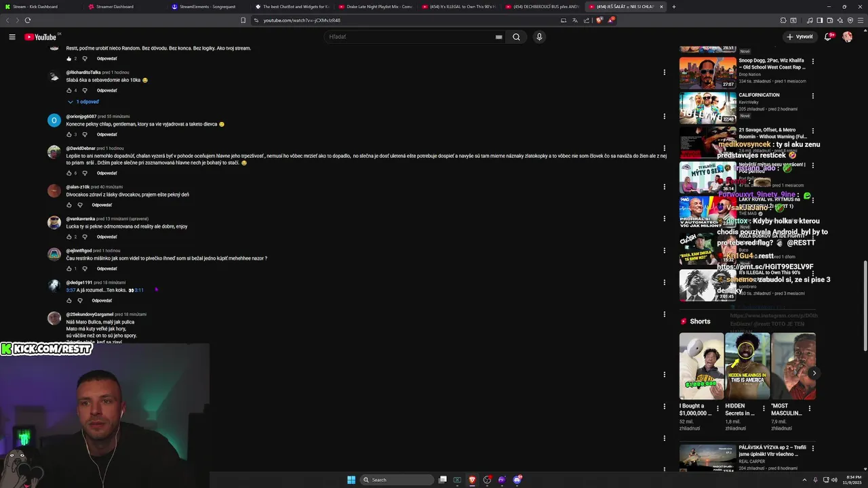Open the on-screen keyboard in search box
The width and height of the screenshot is (868, 488).
tap(499, 37)
